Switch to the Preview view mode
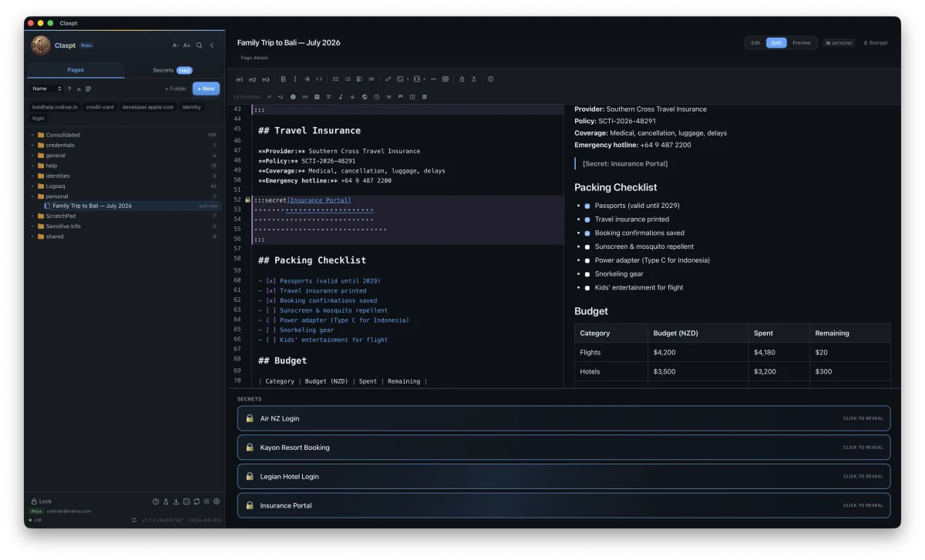925x560 pixels. coord(802,43)
